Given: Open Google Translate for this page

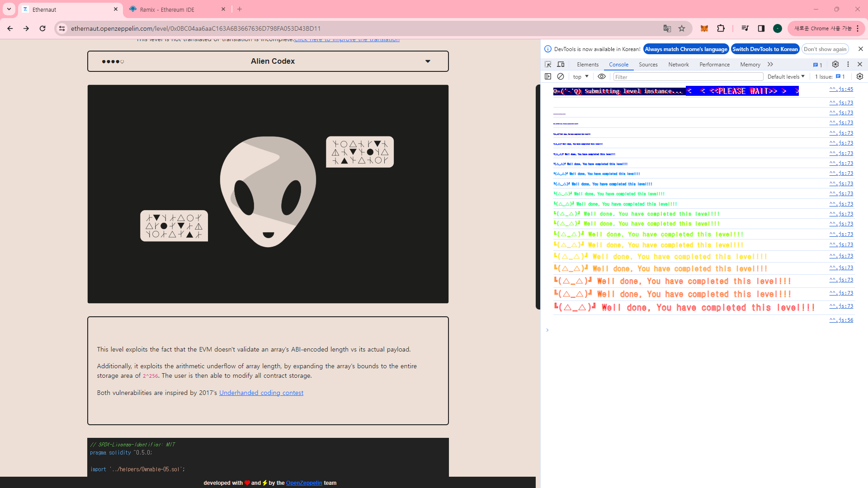Looking at the screenshot, I should 667,28.
